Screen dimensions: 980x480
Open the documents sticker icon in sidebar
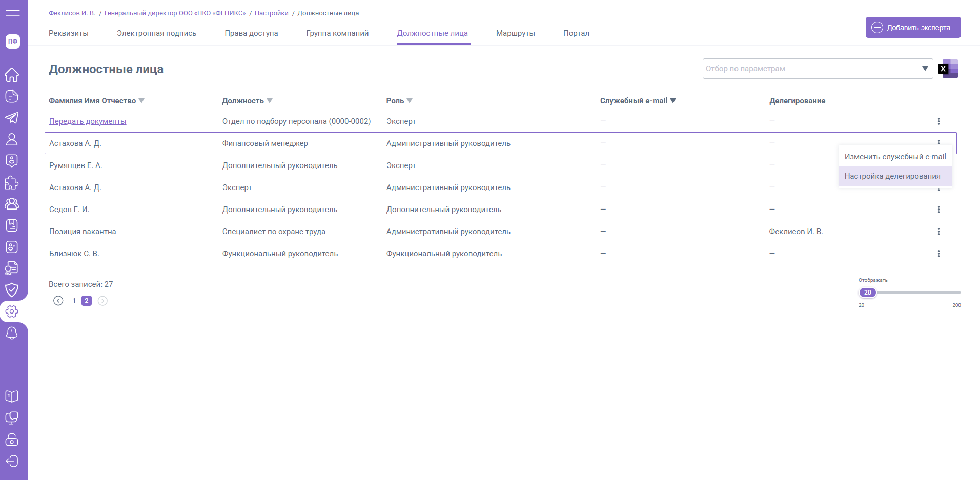point(12,96)
